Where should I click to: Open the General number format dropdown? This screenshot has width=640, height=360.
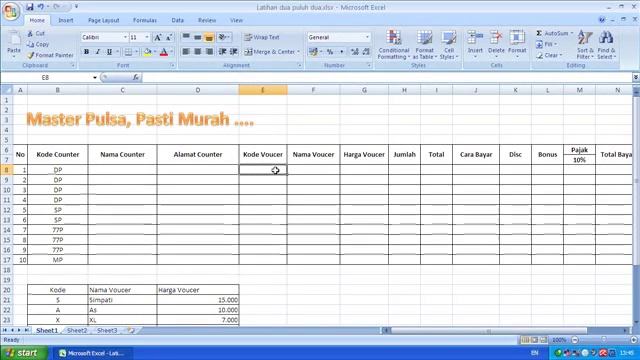click(367, 37)
